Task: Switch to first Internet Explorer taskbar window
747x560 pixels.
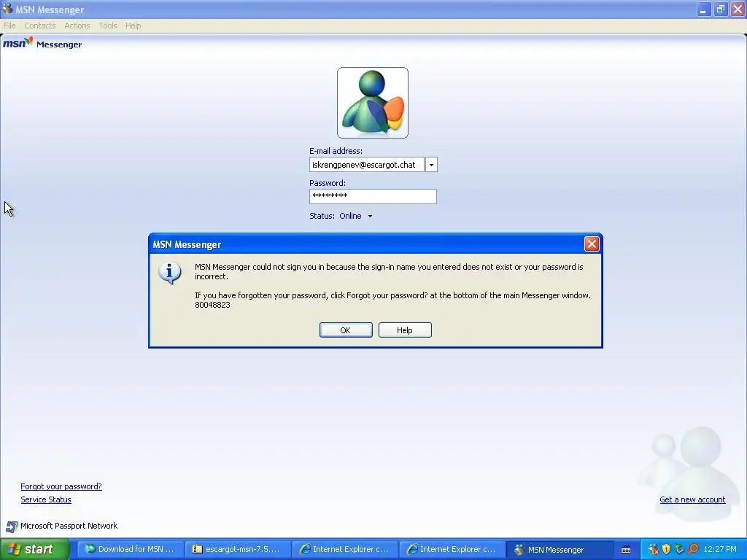Action: pos(344,550)
